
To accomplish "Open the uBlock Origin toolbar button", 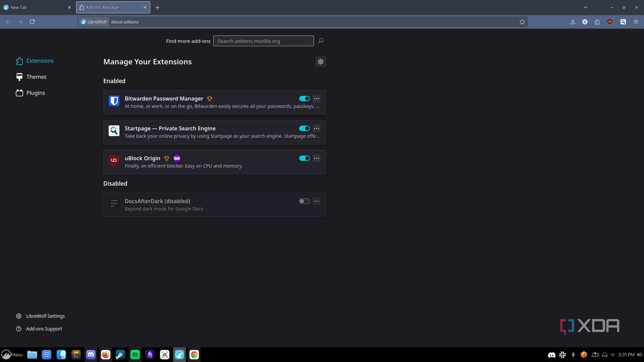I will [x=610, y=22].
